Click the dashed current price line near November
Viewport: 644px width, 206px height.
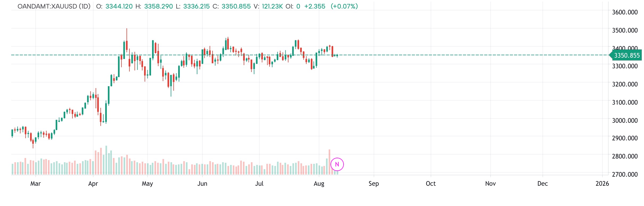pos(491,55)
